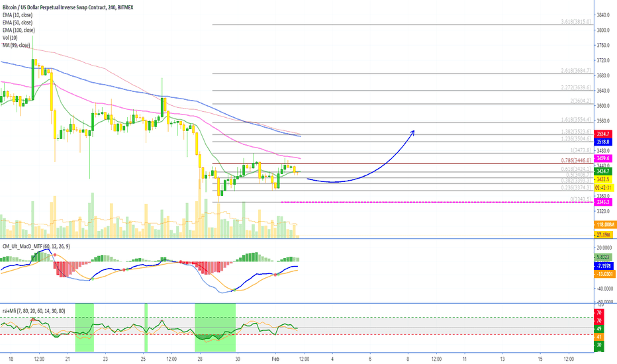Image resolution: width=617 pixels, height=364 pixels.
Task: Click the green 3424.7 price label
Action: tap(603, 171)
